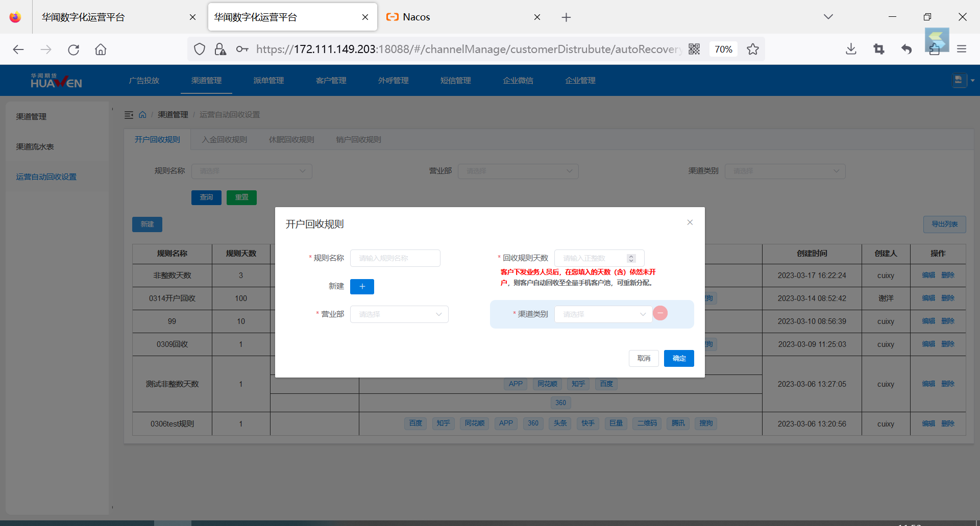Screen dimensions: 980x526
Task: Open the 规则名称 filter dropdown
Action: (x=252, y=171)
